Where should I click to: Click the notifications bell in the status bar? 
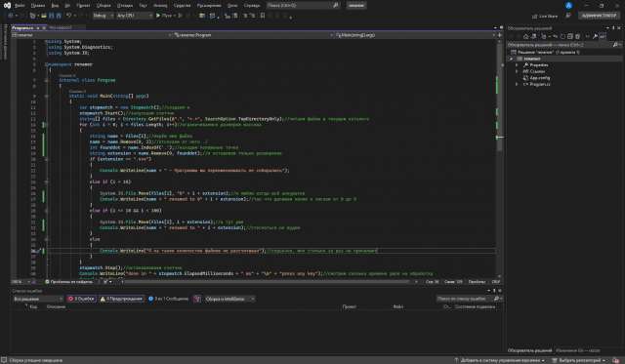pyautogui.click(x=616, y=360)
